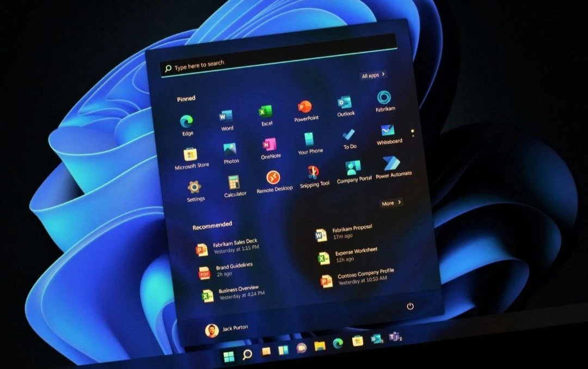Screen dimensions: 588x369
Task: Open Microsoft Store from the taskbar
Action: tap(357, 341)
